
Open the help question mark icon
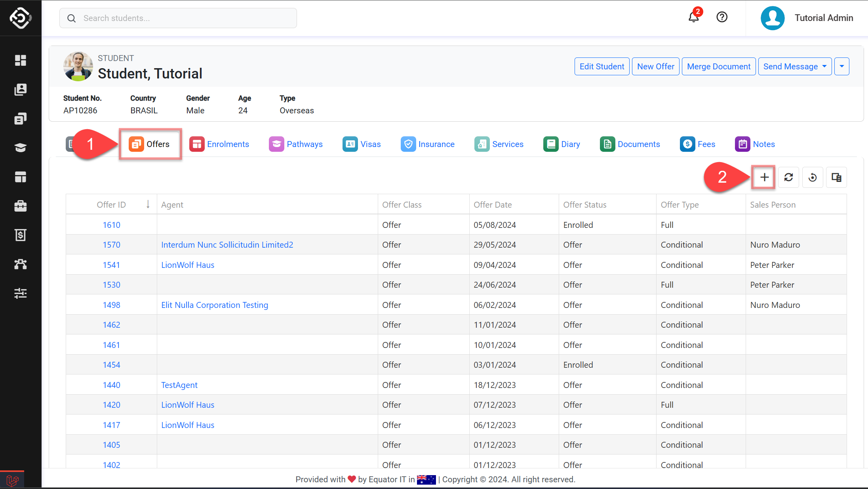pos(722,17)
